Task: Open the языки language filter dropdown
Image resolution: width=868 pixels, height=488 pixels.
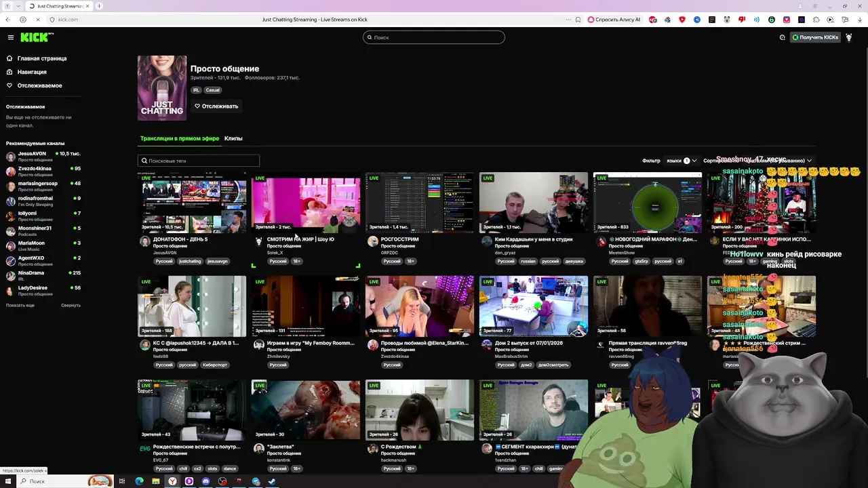Action: coord(681,161)
